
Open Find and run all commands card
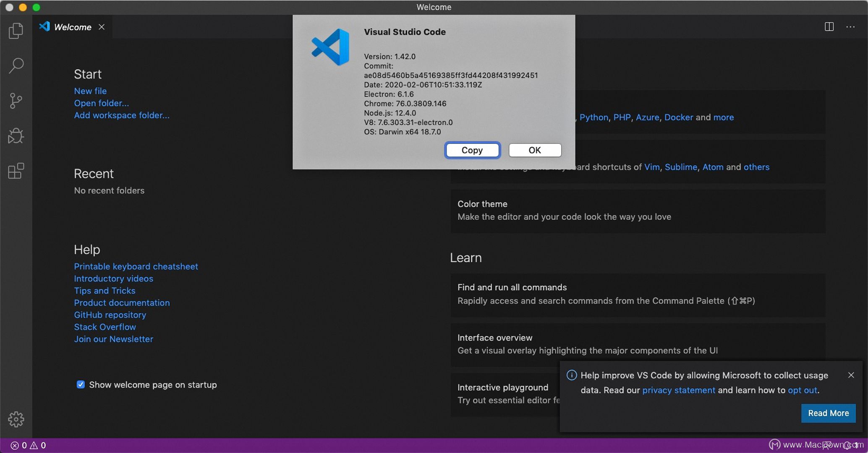638,295
